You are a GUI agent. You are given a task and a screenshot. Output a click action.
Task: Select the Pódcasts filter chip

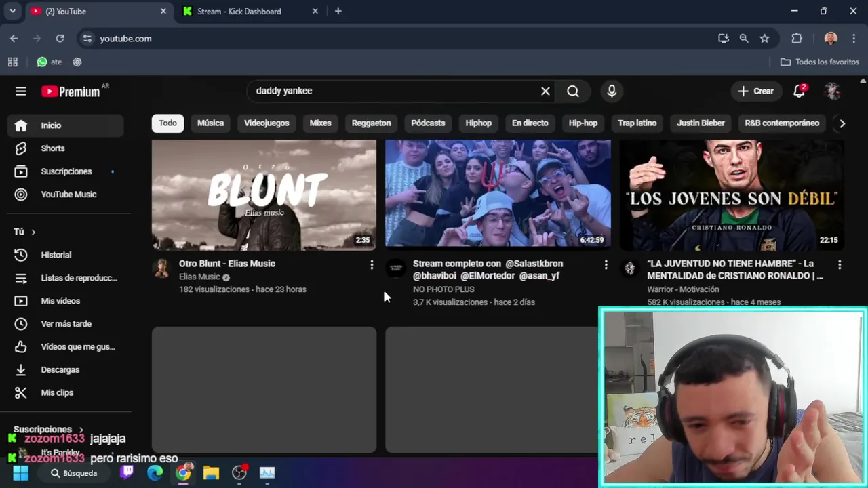[x=428, y=123]
